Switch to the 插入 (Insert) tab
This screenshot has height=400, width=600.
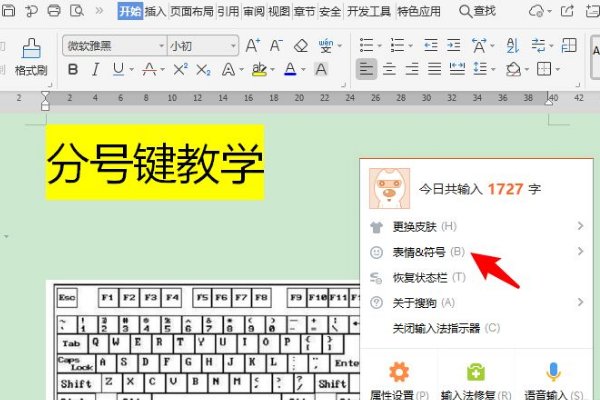point(155,11)
